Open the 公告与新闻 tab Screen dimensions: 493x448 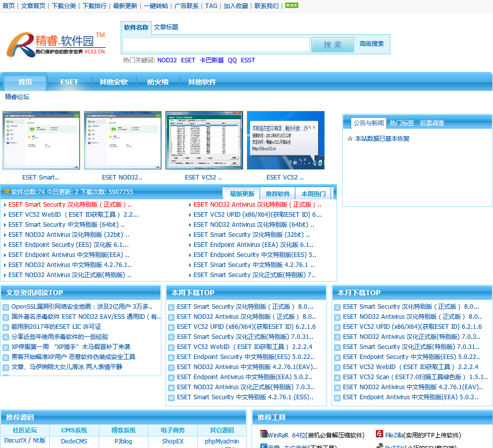[368, 123]
